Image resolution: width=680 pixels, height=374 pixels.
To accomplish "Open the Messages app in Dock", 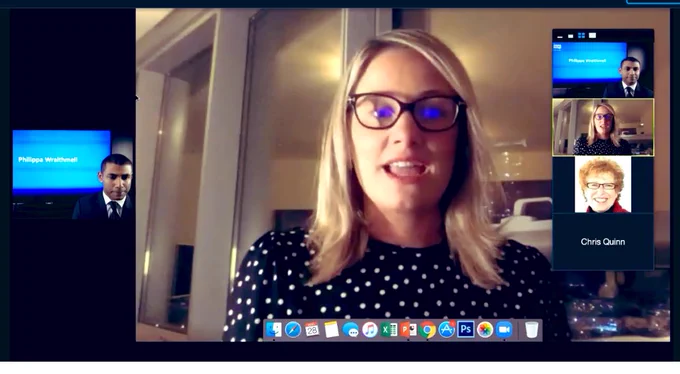I will click(x=350, y=330).
